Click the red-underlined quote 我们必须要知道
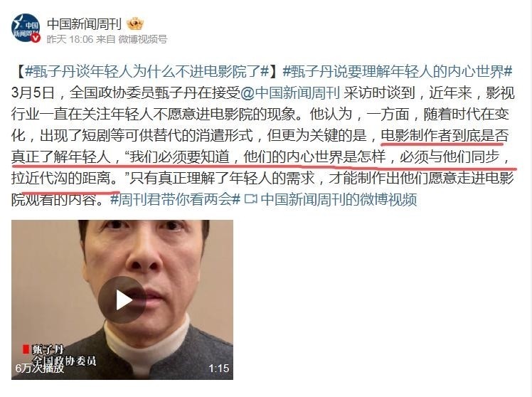532x397 pixels. pyautogui.click(x=179, y=157)
